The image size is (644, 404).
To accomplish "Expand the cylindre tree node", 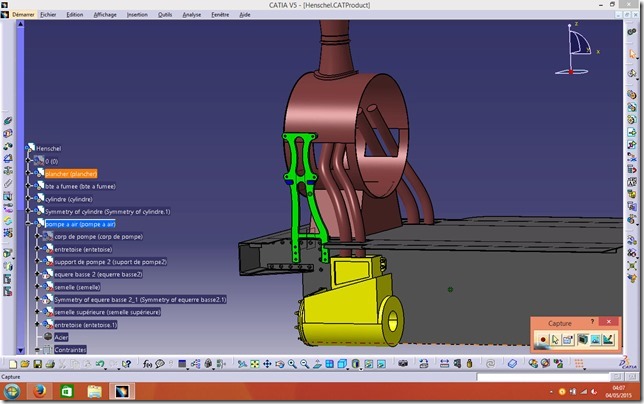I will (28, 199).
